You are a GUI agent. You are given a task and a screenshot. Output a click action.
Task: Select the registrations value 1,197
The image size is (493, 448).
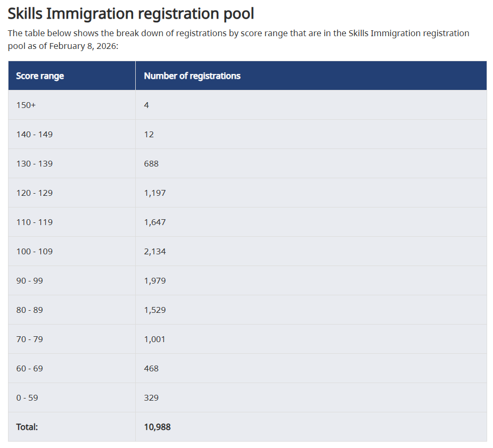tap(155, 193)
